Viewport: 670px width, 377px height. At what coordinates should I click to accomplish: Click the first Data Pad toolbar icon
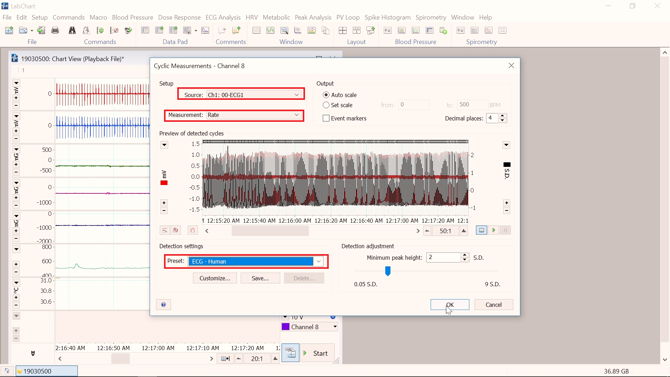[x=145, y=30]
